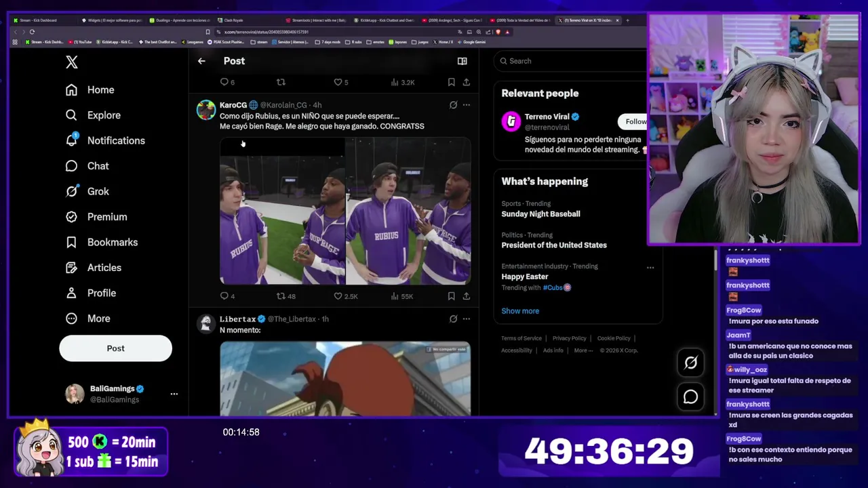Open Profile in the sidebar
Screen dimensions: 868x488
[91, 293]
